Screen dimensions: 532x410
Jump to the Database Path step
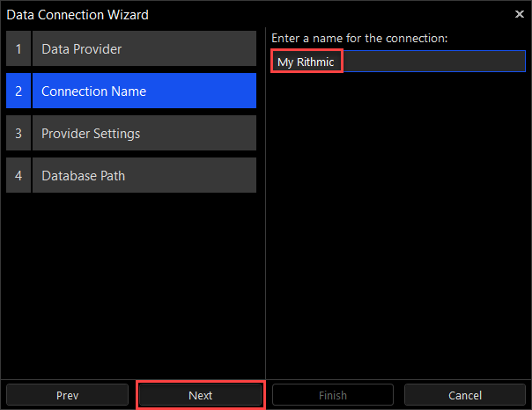pyautogui.click(x=144, y=176)
